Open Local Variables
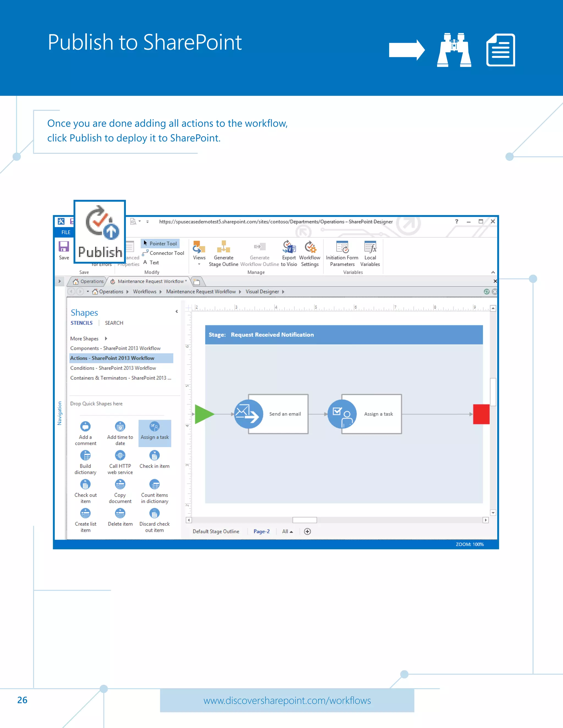 click(x=370, y=253)
